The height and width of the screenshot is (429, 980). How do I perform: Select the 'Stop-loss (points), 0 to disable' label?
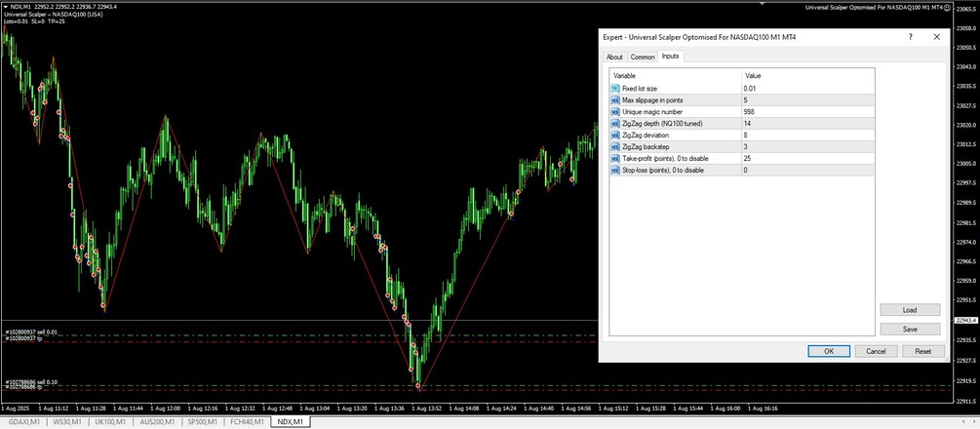662,170
